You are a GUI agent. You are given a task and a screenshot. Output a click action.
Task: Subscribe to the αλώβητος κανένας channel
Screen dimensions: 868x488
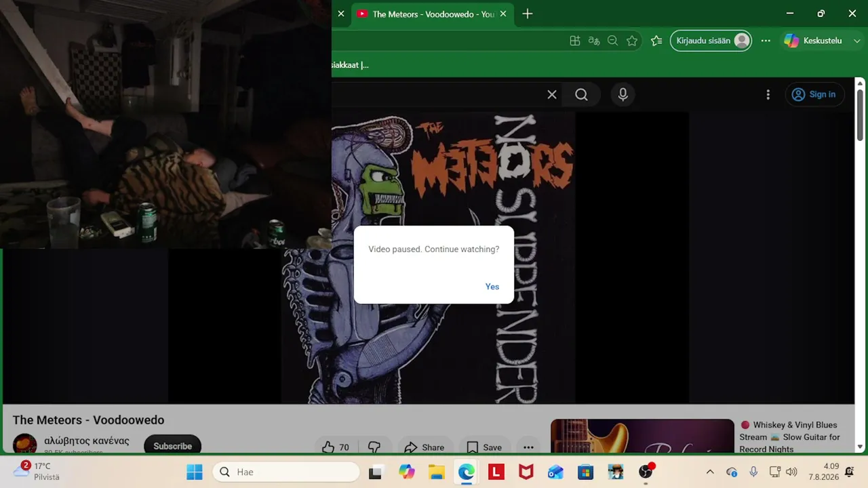tap(172, 446)
